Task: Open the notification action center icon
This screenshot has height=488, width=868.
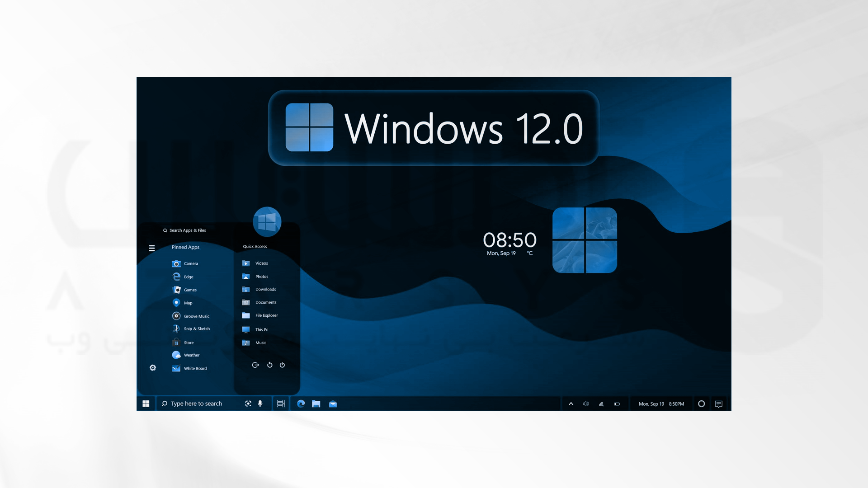Action: point(719,404)
